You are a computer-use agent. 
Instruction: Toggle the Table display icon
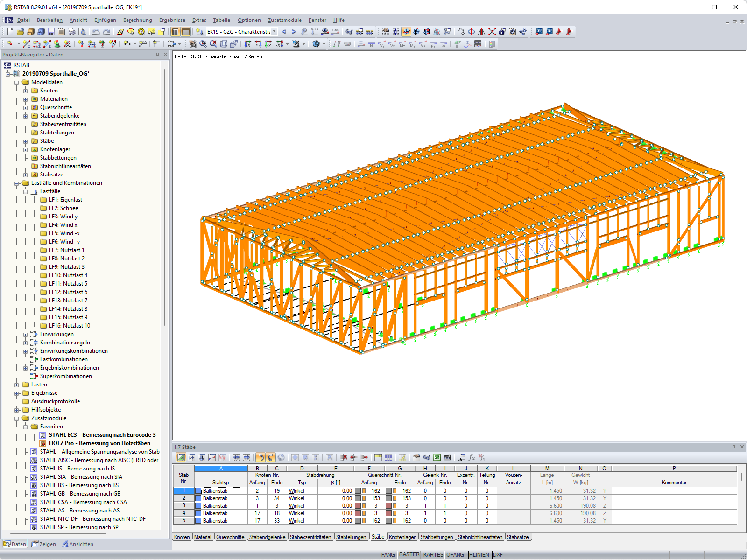(185, 32)
